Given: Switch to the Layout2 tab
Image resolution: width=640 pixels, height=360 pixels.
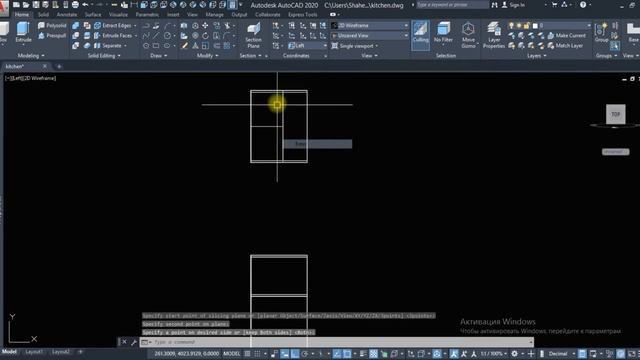Looking at the screenshot, I should tap(60, 352).
